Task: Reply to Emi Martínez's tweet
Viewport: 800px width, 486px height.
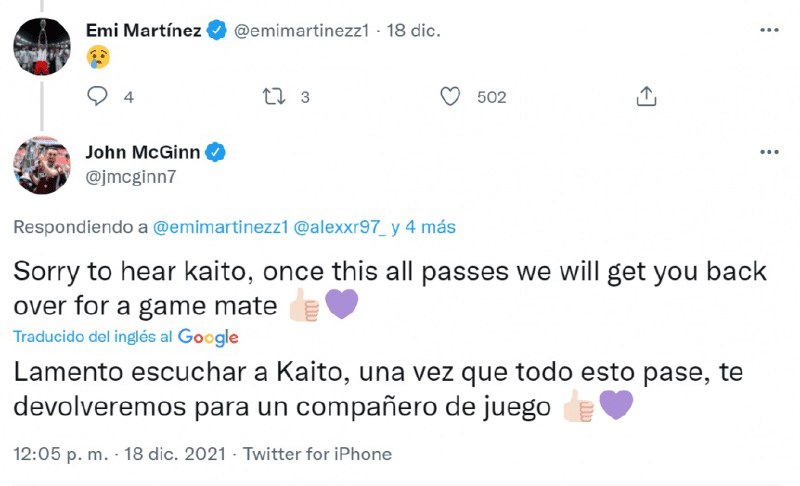Action: click(x=98, y=96)
